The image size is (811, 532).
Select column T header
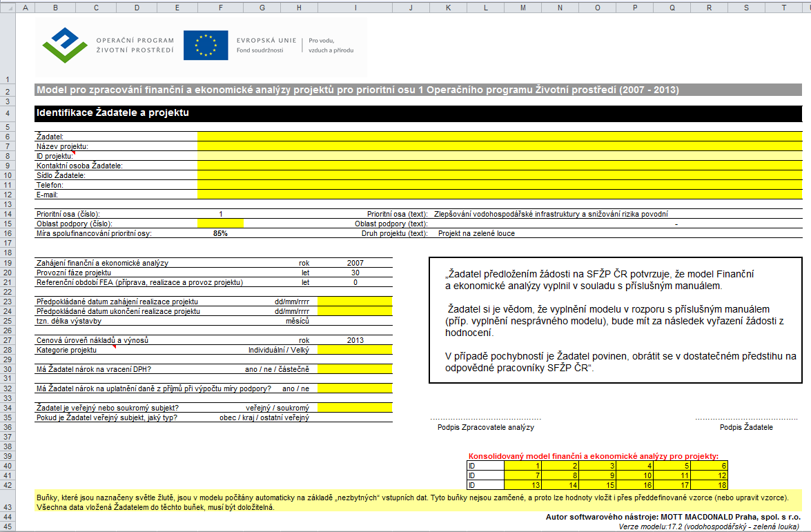(783, 8)
